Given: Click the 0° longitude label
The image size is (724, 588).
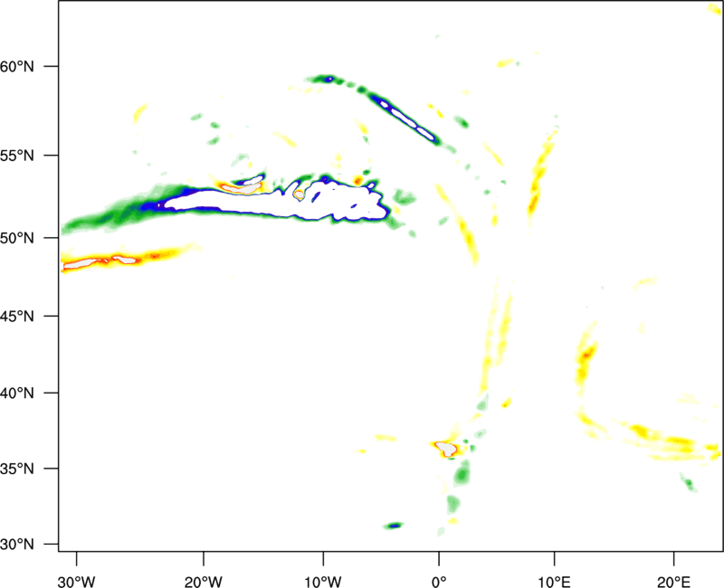Looking at the screenshot, I should 439,582.
